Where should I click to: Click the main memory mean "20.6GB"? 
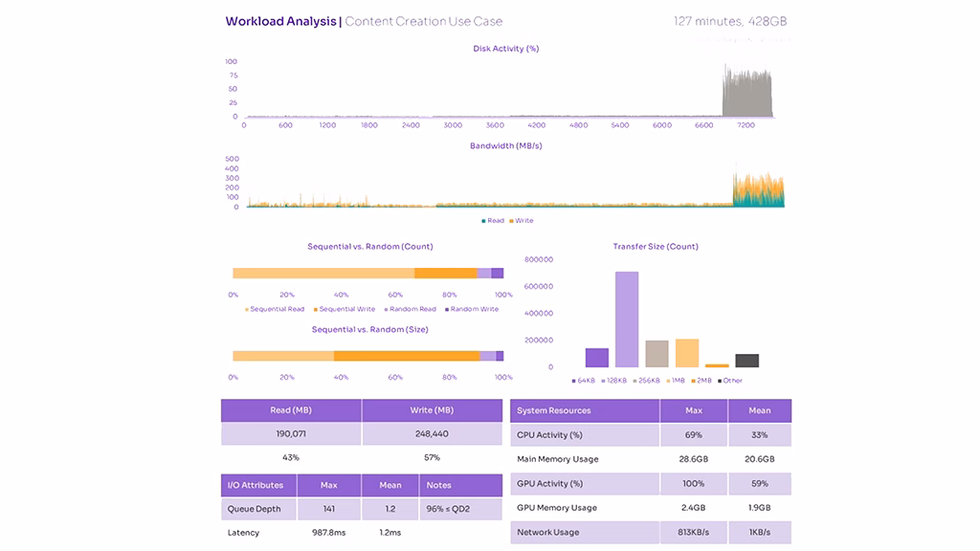coord(759,458)
